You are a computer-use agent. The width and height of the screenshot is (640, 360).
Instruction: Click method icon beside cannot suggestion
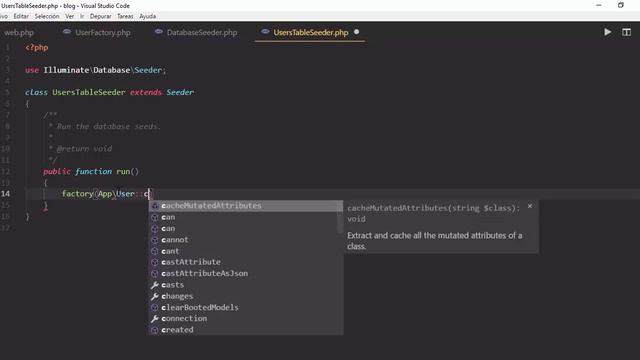pos(155,240)
